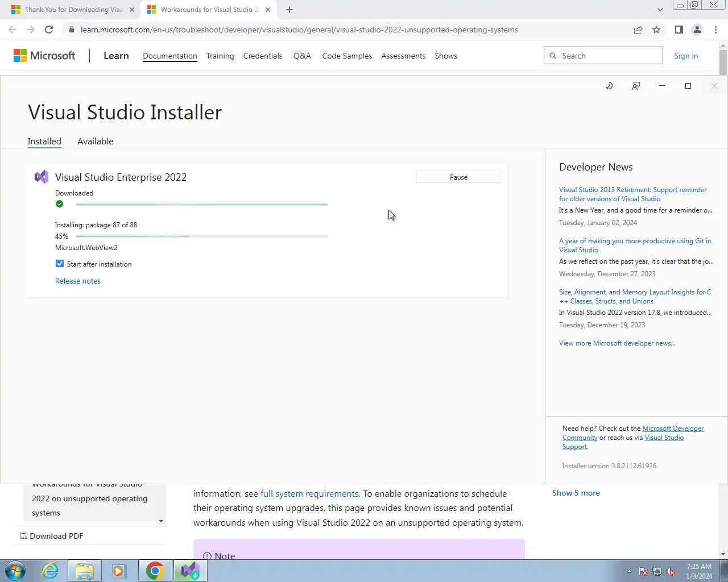Click the share page icon in address bar
This screenshot has width=728, height=582.
tap(638, 30)
